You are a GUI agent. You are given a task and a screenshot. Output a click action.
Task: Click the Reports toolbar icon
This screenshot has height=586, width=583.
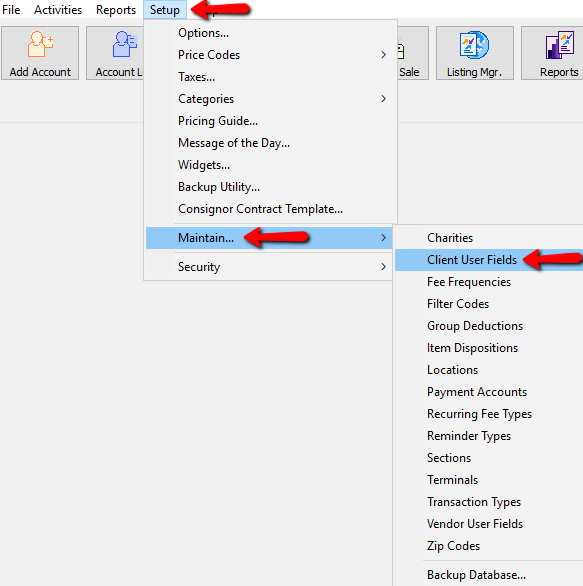point(553,53)
